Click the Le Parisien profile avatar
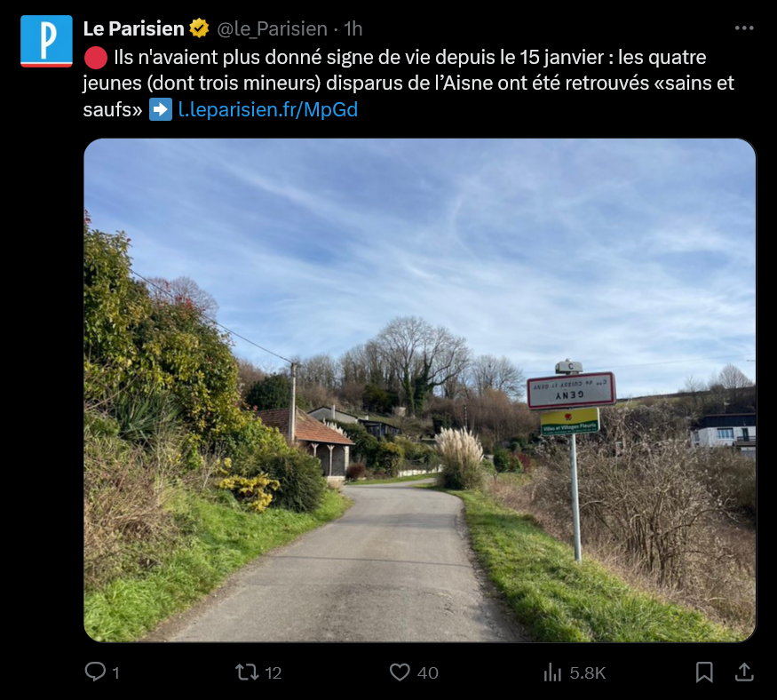The image size is (777, 700). pos(46,41)
